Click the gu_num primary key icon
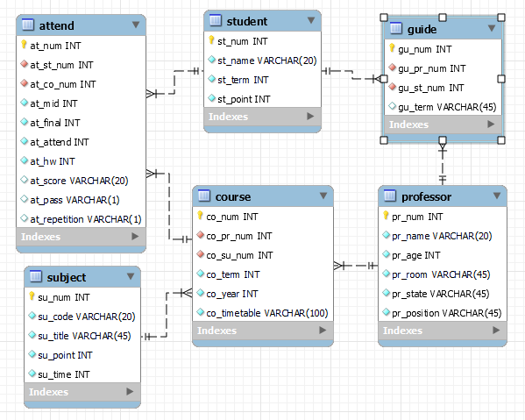 coord(392,48)
